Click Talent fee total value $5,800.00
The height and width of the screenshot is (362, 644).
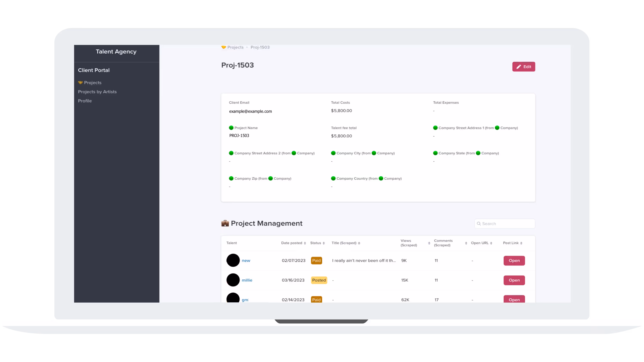pyautogui.click(x=341, y=136)
